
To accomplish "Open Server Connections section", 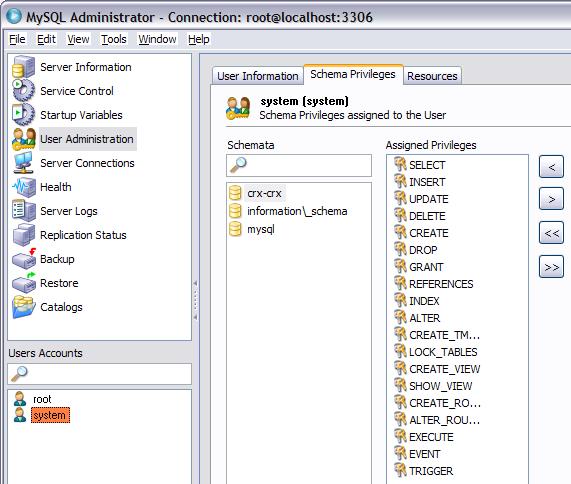I will tap(87, 163).
